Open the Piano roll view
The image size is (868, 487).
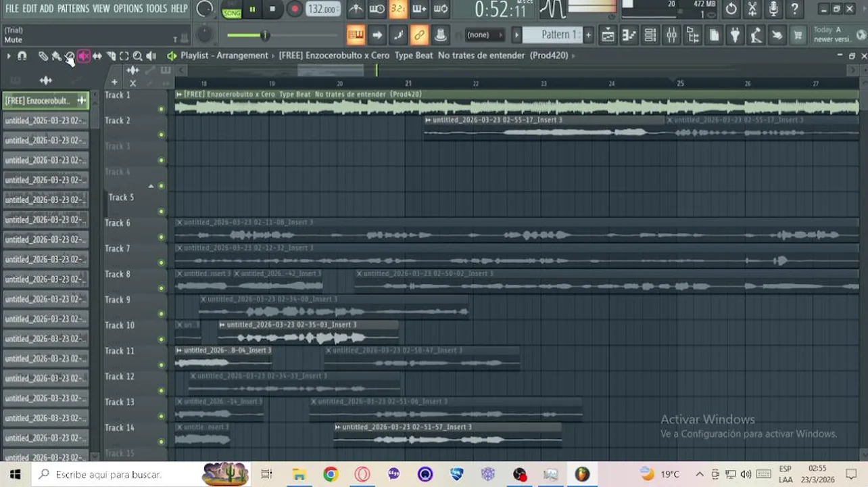click(x=629, y=35)
